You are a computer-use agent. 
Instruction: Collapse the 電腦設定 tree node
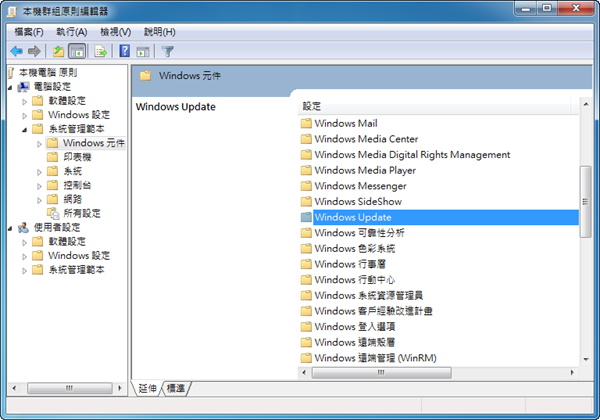pos(10,88)
